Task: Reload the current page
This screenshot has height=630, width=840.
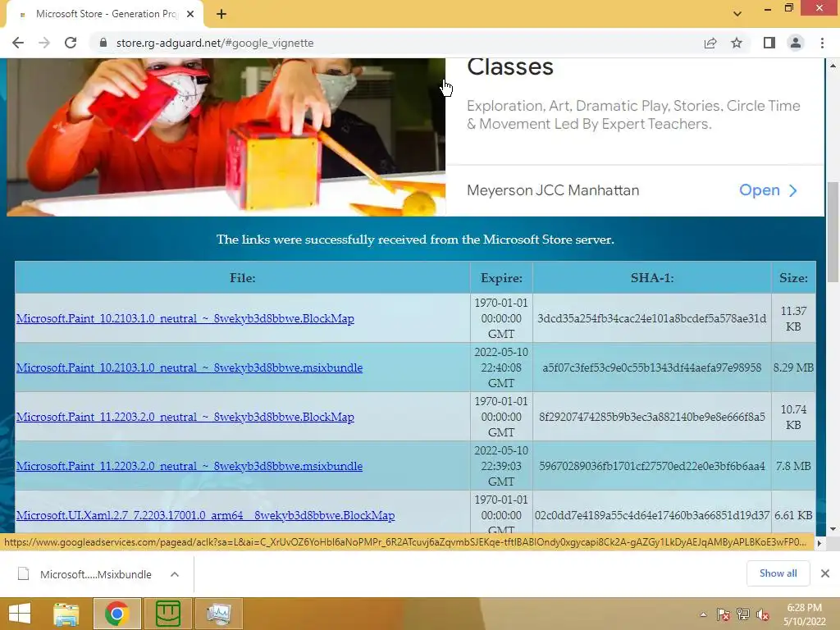Action: [71, 43]
